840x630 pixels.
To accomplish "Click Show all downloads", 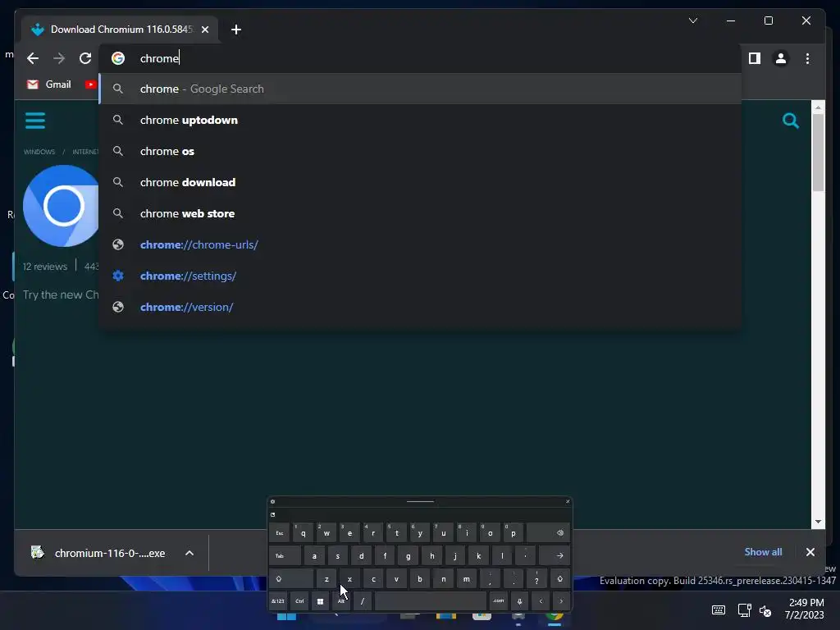I will pyautogui.click(x=763, y=552).
